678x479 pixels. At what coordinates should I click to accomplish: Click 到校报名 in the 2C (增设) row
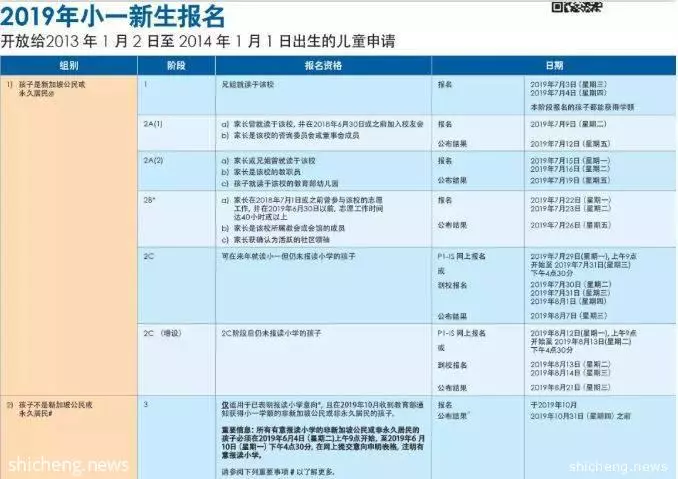pyautogui.click(x=452, y=365)
